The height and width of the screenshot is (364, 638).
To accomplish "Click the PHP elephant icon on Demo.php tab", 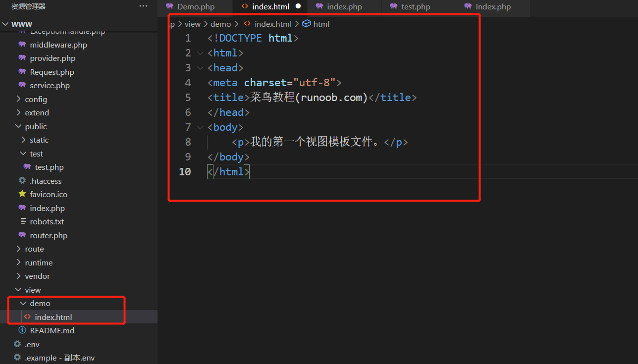I will (169, 6).
